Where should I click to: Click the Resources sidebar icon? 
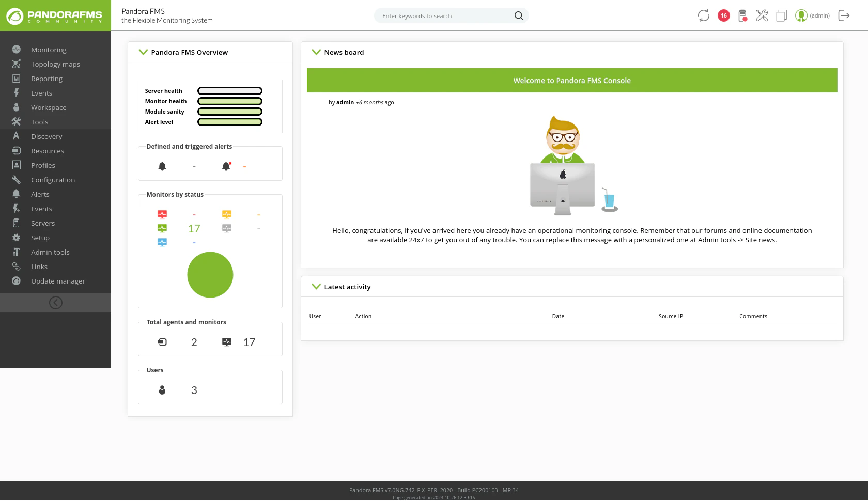[x=17, y=151]
